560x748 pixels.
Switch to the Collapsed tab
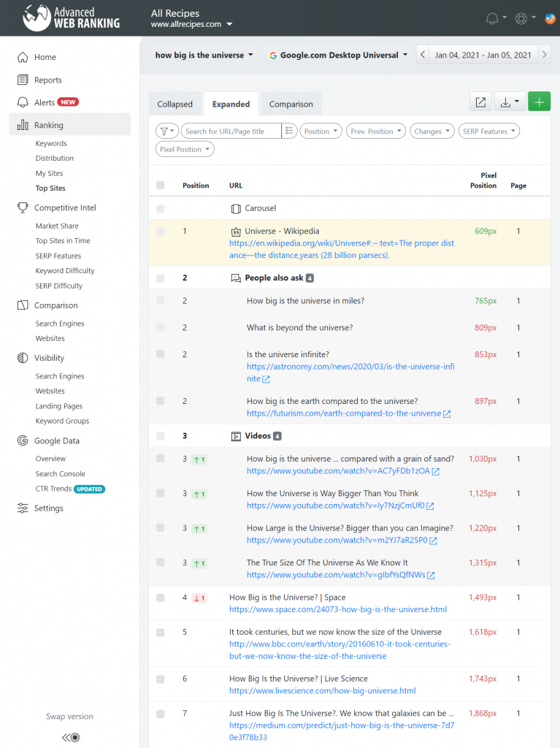tap(175, 104)
